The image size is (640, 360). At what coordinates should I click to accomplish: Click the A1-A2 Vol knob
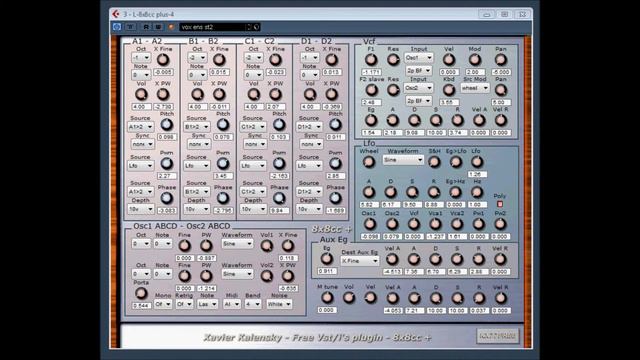[x=141, y=95]
